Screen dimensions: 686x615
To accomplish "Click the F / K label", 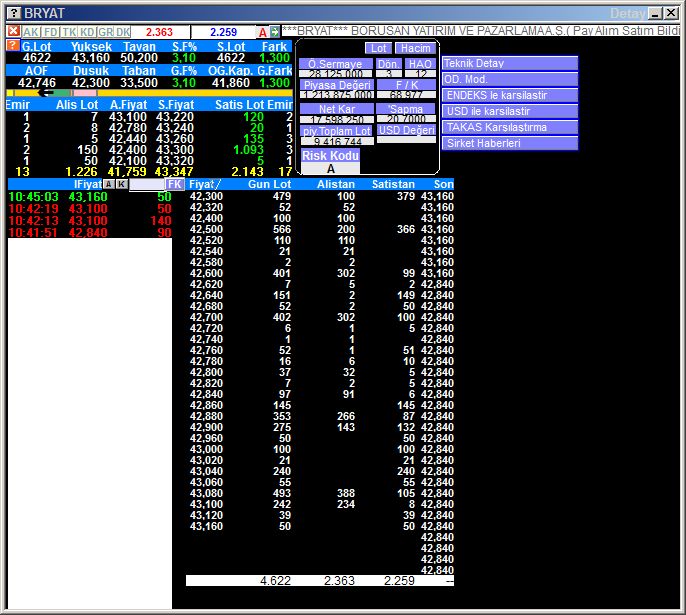I will tap(406, 85).
